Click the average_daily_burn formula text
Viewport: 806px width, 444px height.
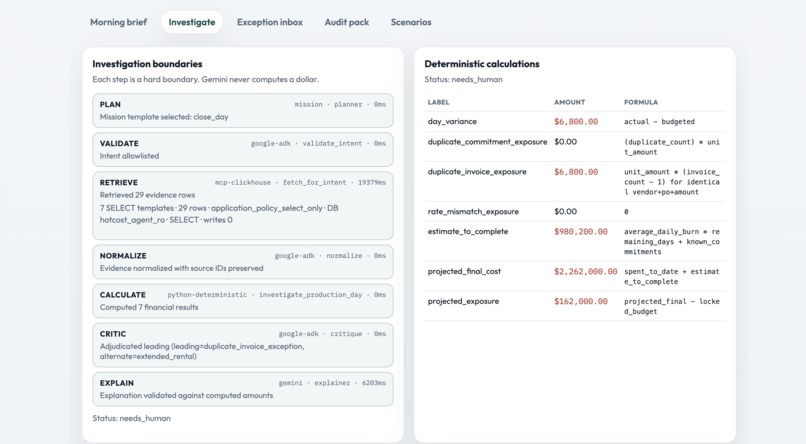672,242
